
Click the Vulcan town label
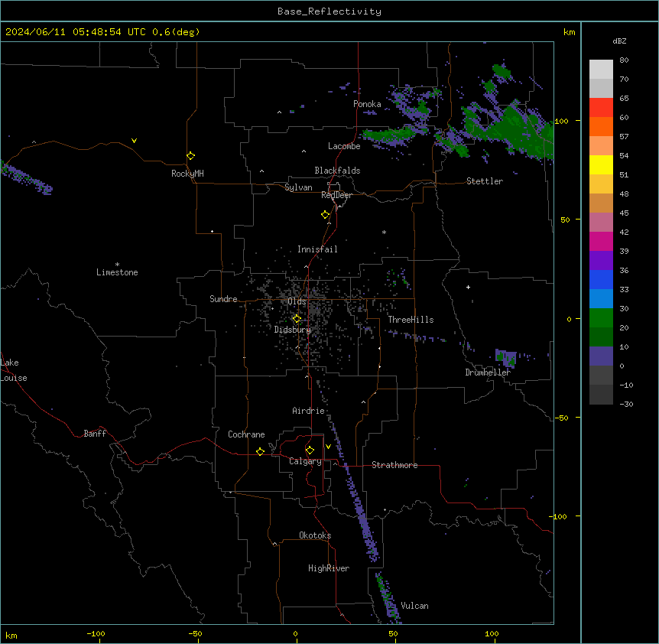(x=414, y=606)
